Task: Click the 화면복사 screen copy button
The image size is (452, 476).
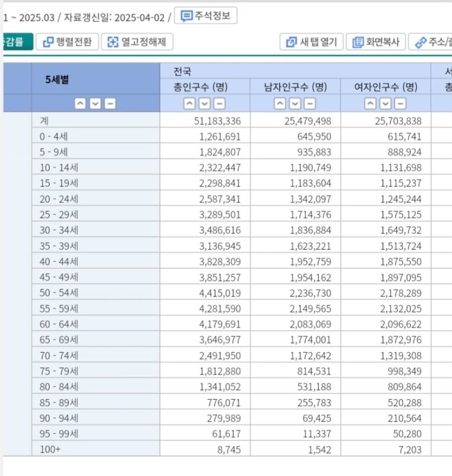Action: pos(376,42)
